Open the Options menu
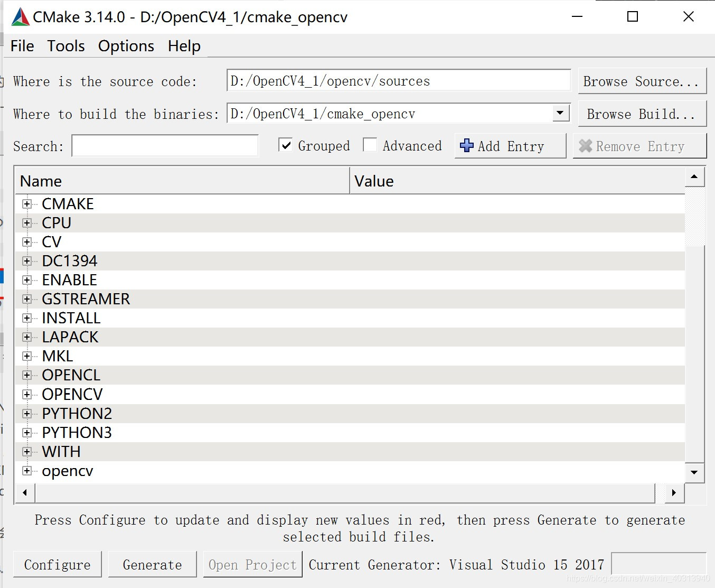Image resolution: width=715 pixels, height=588 pixels. tap(126, 46)
